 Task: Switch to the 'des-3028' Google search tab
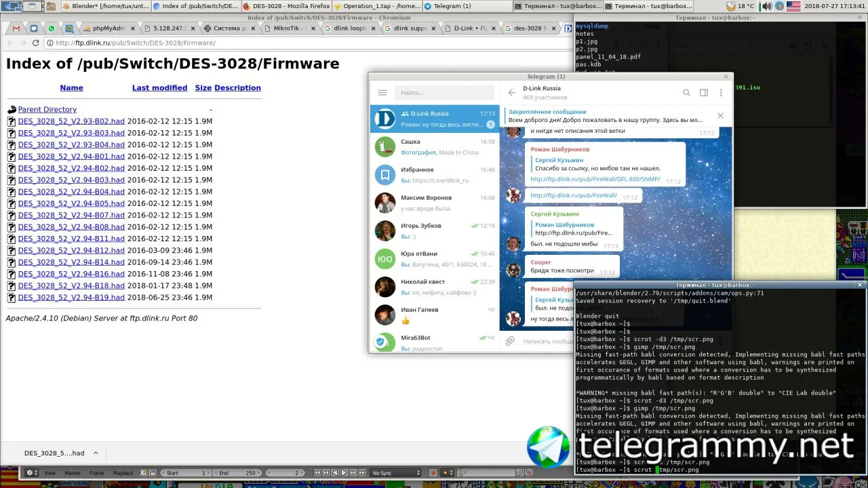coord(531,28)
